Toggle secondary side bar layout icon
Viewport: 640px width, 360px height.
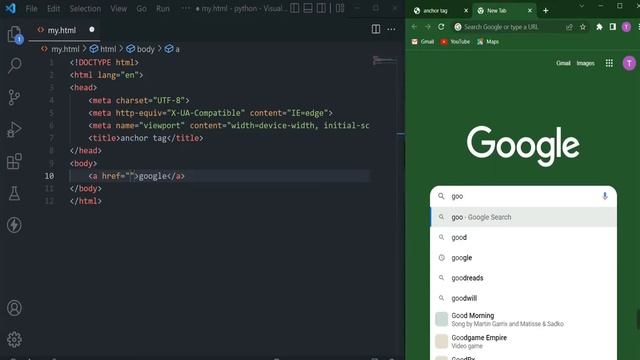coord(321,8)
